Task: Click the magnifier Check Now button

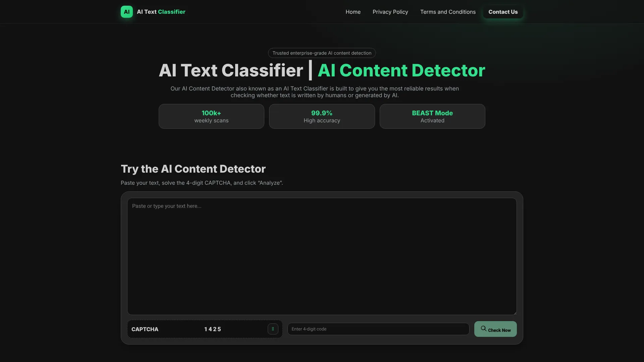Action: [x=495, y=329]
